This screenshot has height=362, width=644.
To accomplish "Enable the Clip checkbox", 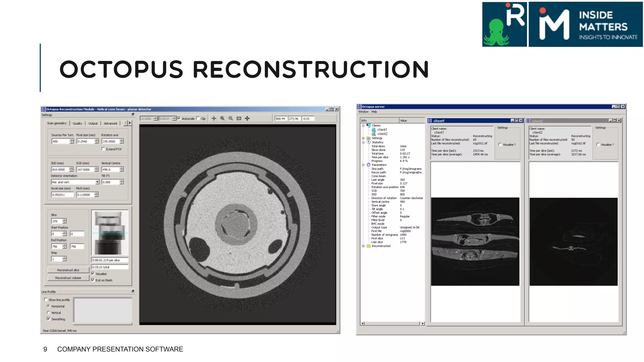I will point(198,118).
